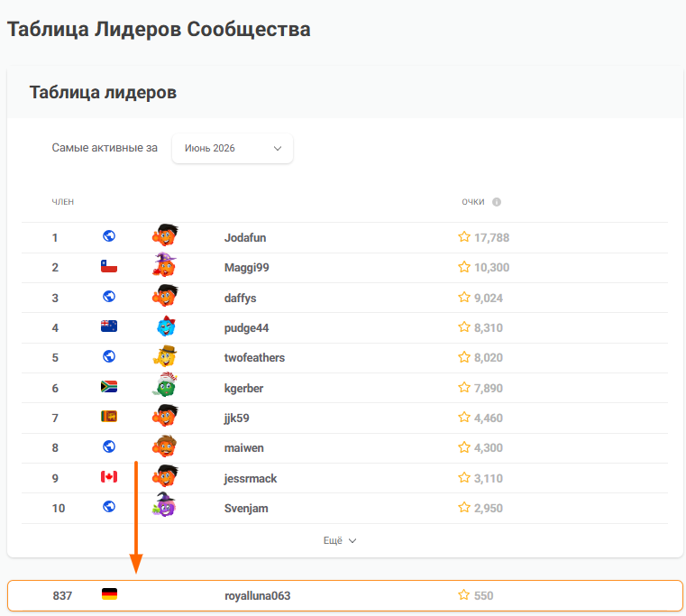Click the Chile flag beside Maggi99
Viewport: 686px width, 616px height.
coord(109,266)
